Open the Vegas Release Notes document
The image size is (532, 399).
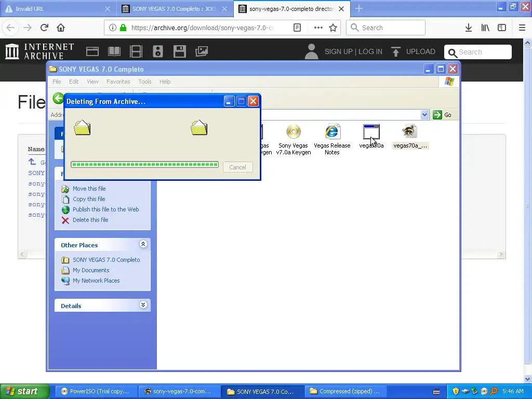point(332,139)
